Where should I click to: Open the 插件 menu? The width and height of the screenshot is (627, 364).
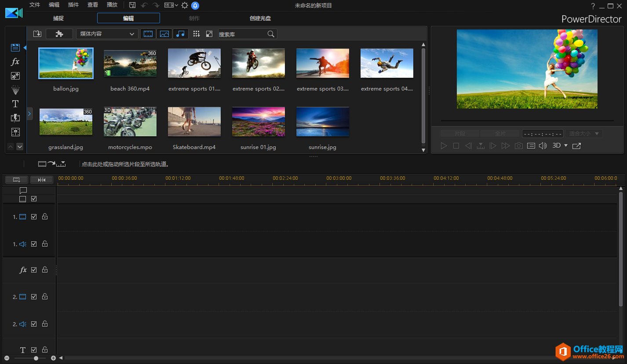click(73, 5)
